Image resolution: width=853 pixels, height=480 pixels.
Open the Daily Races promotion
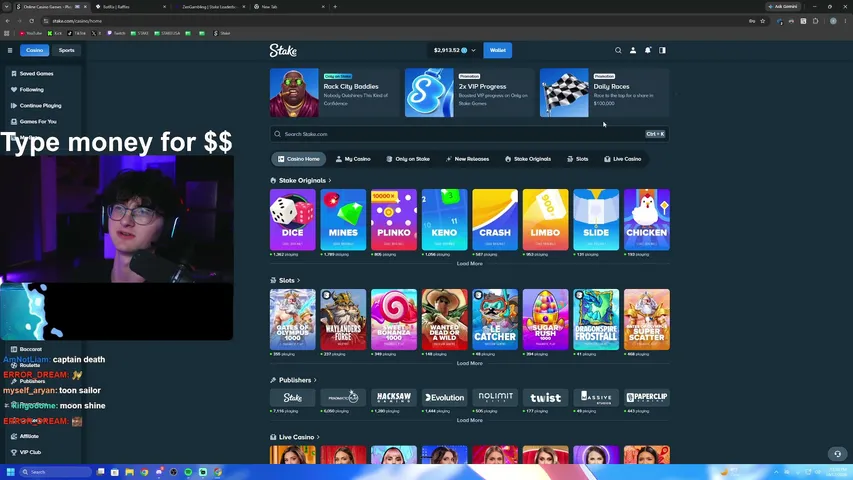(604, 93)
